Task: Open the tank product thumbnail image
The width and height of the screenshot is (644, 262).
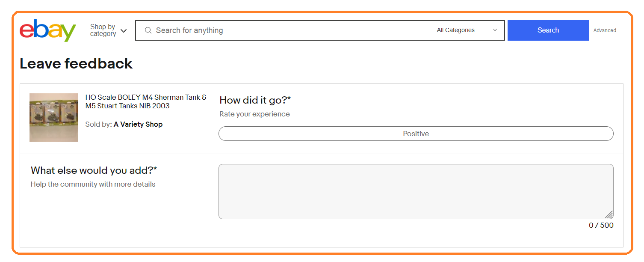Action: [x=53, y=117]
